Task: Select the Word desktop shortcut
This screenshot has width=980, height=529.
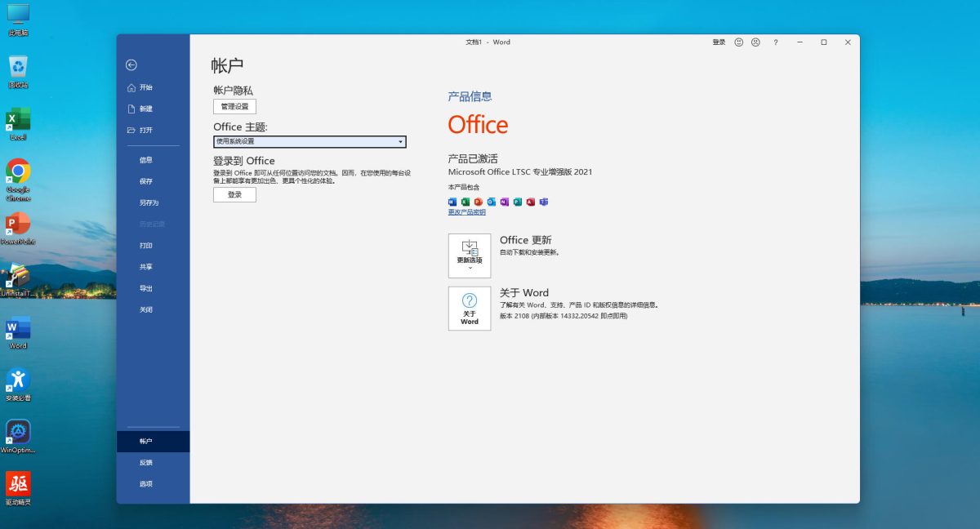Action: tap(18, 333)
